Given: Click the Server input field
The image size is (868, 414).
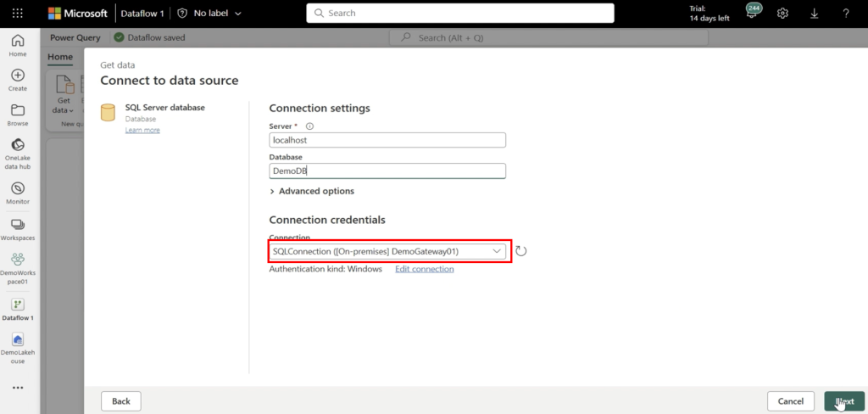Looking at the screenshot, I should [387, 140].
